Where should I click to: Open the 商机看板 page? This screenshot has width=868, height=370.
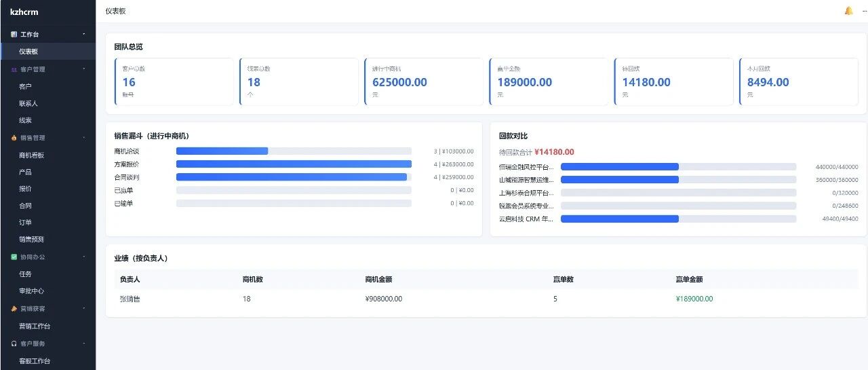(47, 155)
